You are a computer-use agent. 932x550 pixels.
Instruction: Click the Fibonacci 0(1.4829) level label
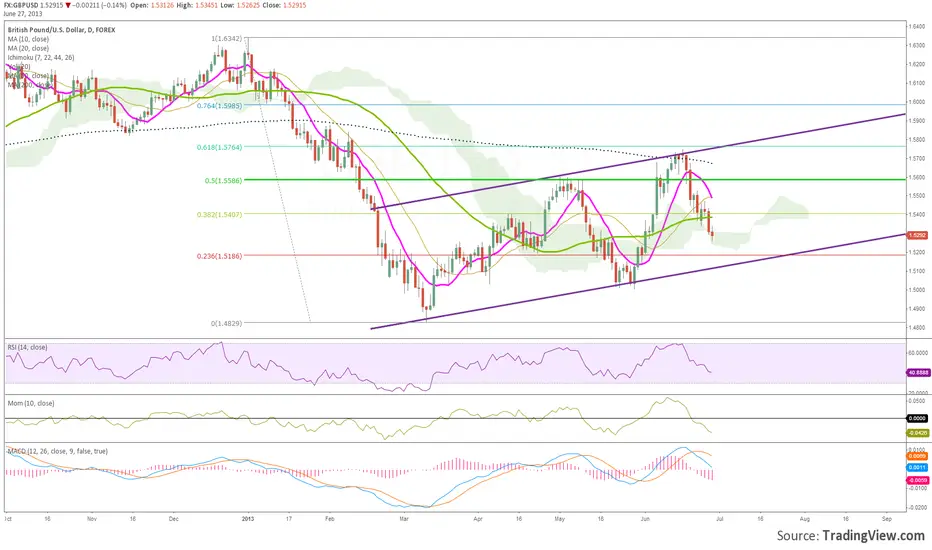coord(226,323)
